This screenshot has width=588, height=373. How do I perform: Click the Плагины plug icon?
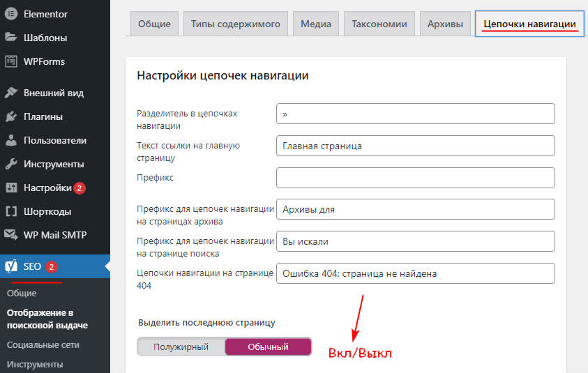click(x=11, y=116)
